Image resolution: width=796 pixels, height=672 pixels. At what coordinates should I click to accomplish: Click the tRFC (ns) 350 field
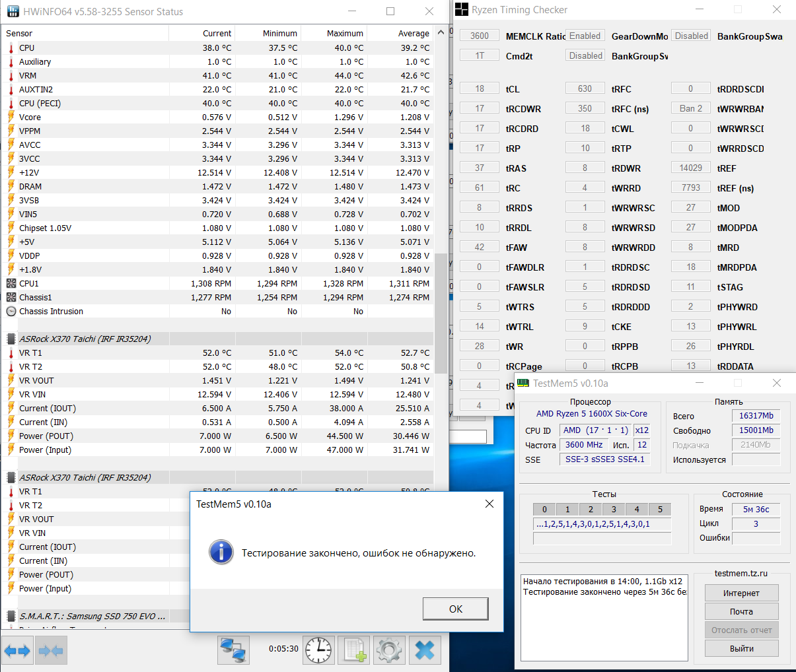pos(585,108)
